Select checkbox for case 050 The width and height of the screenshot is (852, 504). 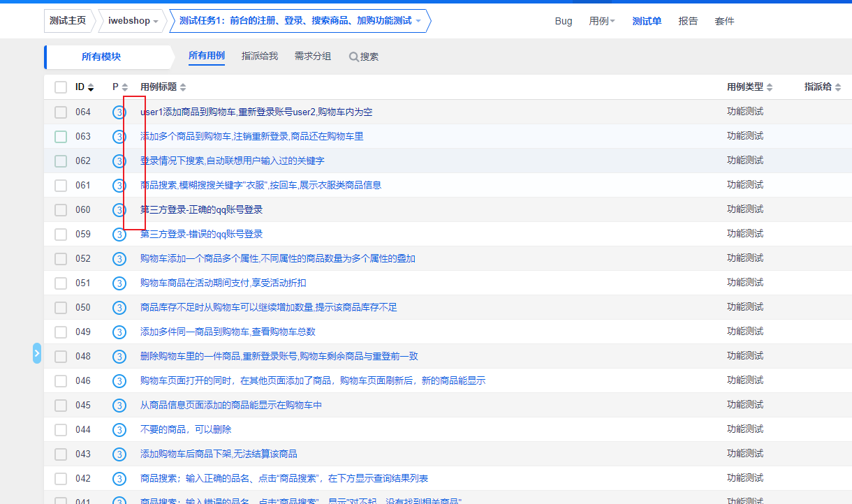click(61, 308)
